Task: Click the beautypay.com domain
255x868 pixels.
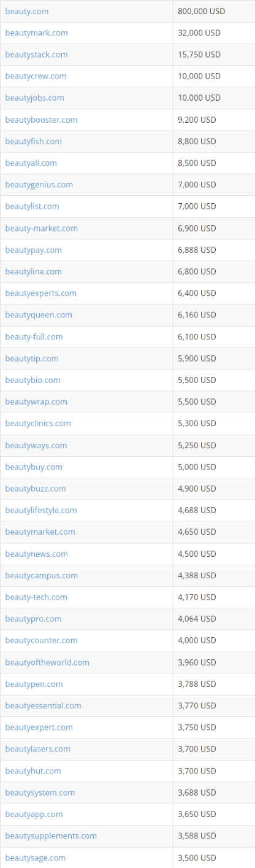Action: coord(33,250)
